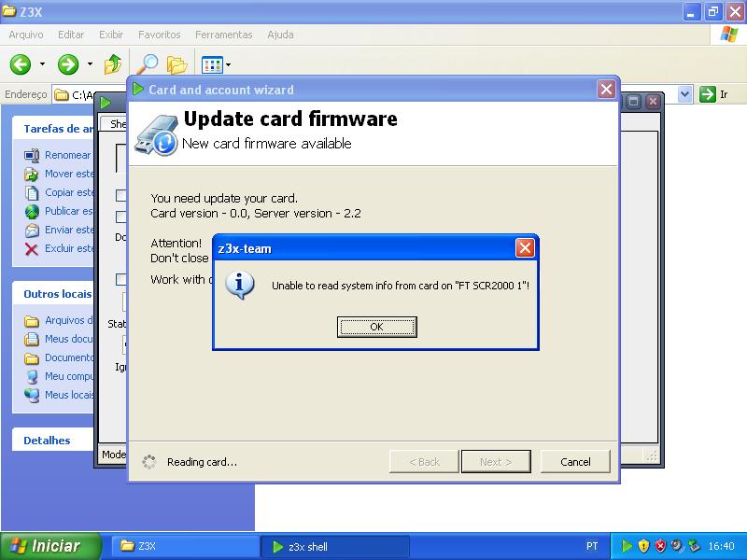
Task: Click Enviar este email task link
Action: point(69,230)
